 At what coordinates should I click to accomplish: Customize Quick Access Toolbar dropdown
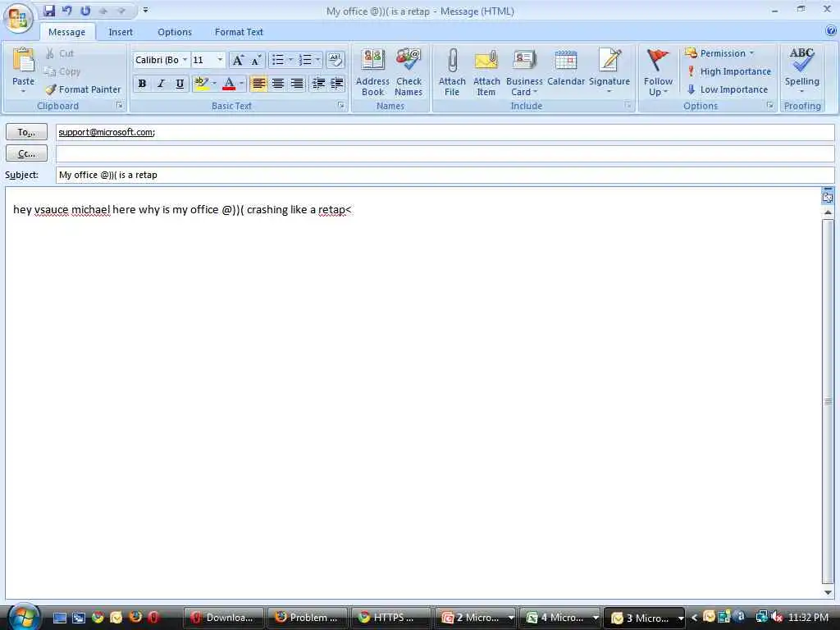tap(146, 10)
